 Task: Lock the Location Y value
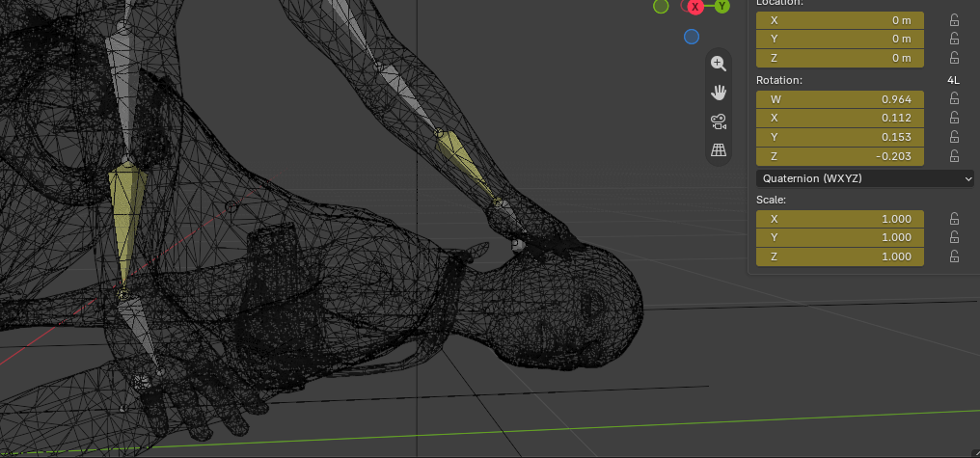tap(954, 39)
